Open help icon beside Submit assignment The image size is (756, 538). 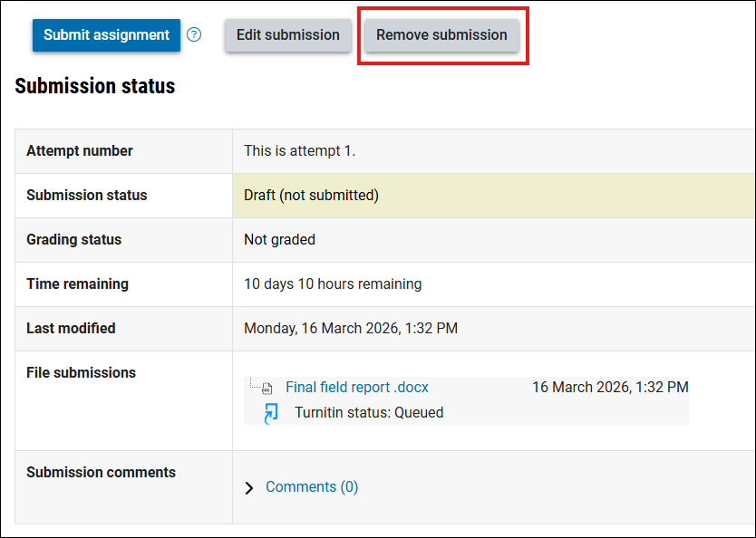pos(194,34)
